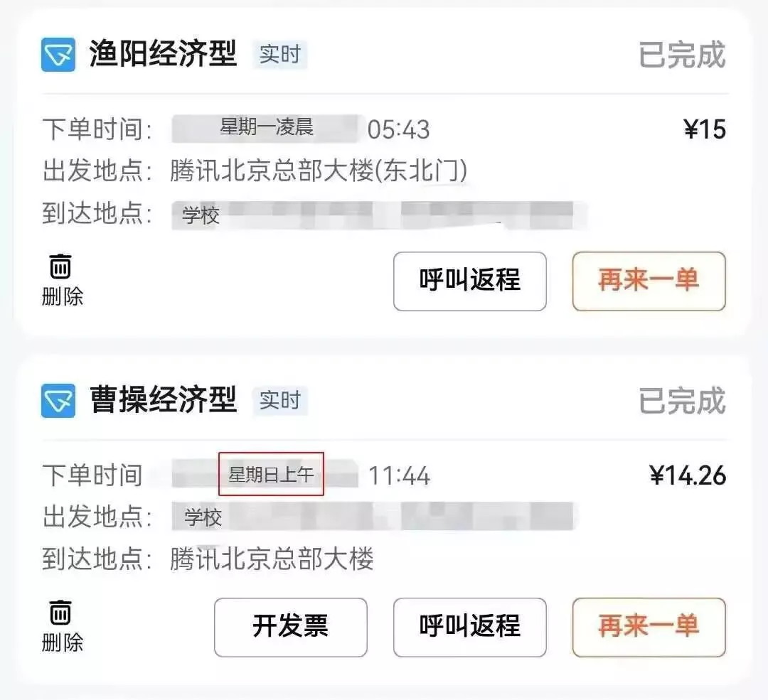The image size is (768, 700).
Task: Open the 曹操经济型 order title
Action: (163, 400)
